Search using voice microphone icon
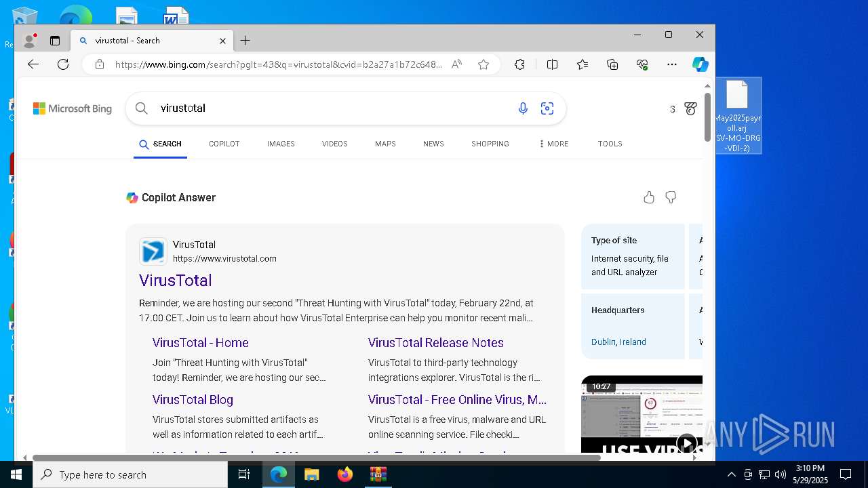The height and width of the screenshot is (488, 868). pyautogui.click(x=523, y=108)
